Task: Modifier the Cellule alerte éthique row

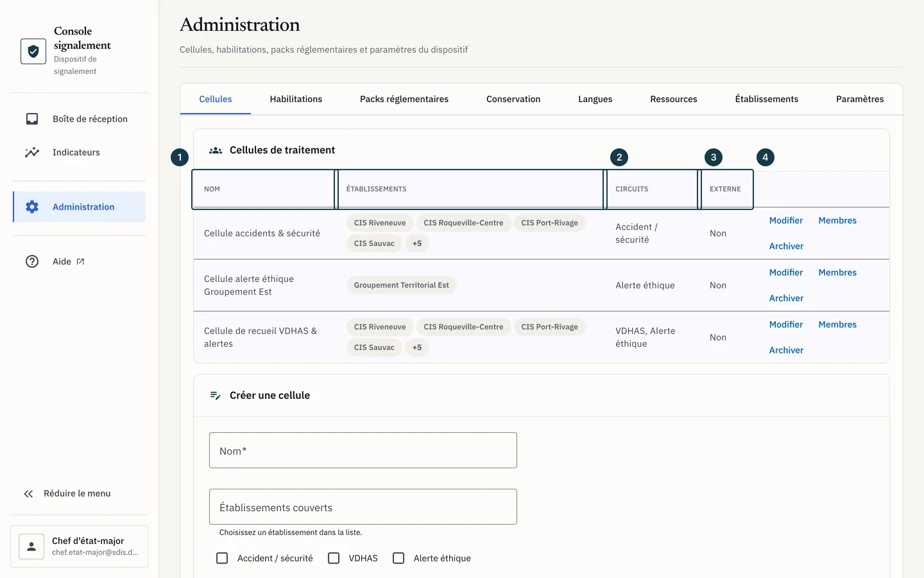Action: point(786,272)
